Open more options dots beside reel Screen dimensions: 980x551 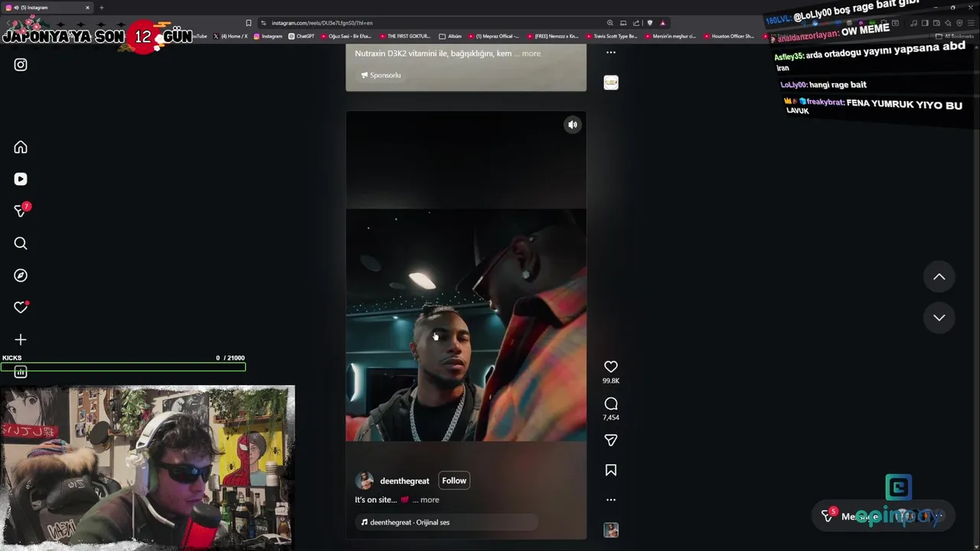(611, 500)
